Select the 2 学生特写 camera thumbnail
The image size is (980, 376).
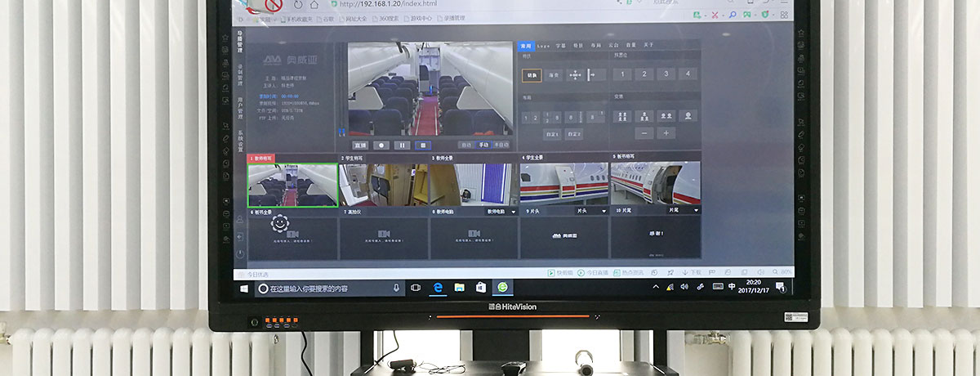[x=383, y=184]
